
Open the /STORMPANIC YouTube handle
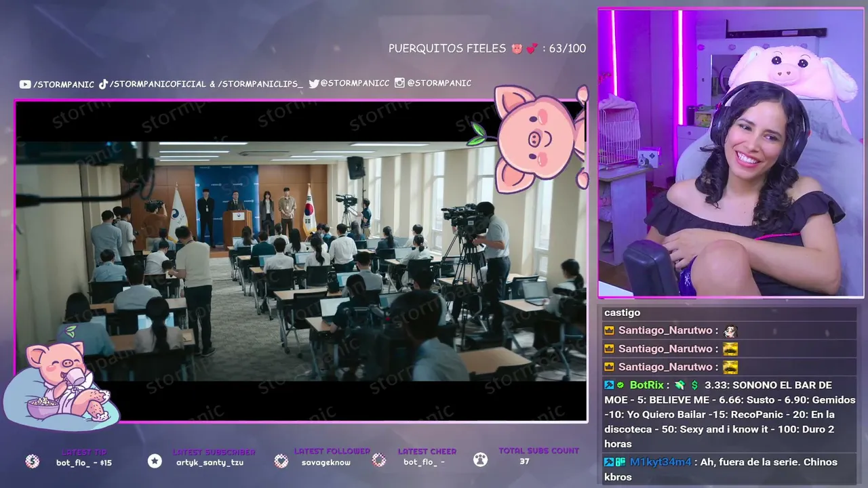[x=64, y=84]
